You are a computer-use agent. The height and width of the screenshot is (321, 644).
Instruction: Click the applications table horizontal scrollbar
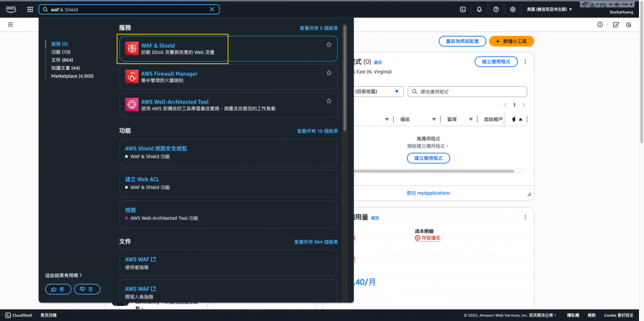(433, 171)
